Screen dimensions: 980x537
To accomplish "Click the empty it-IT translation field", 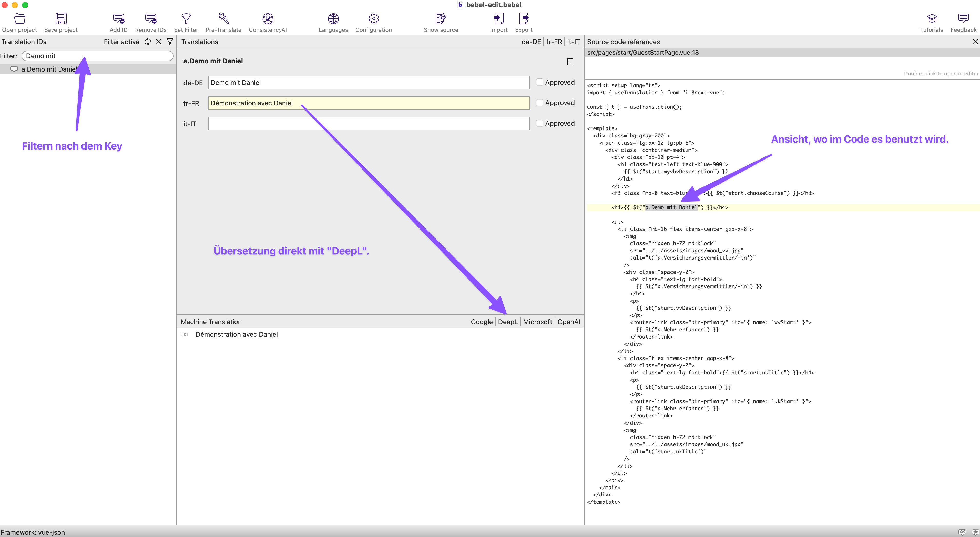I will pos(368,124).
